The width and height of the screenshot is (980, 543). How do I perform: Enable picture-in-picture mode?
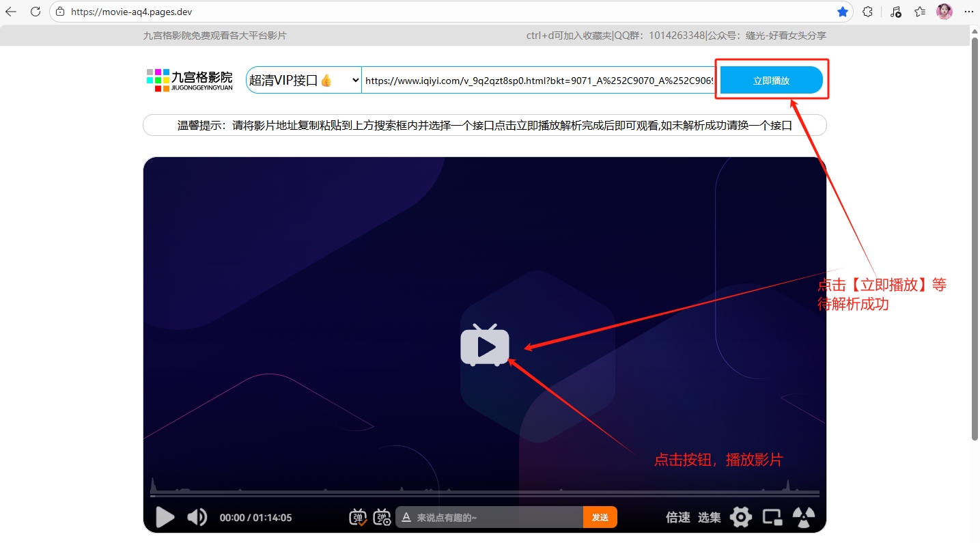click(772, 517)
